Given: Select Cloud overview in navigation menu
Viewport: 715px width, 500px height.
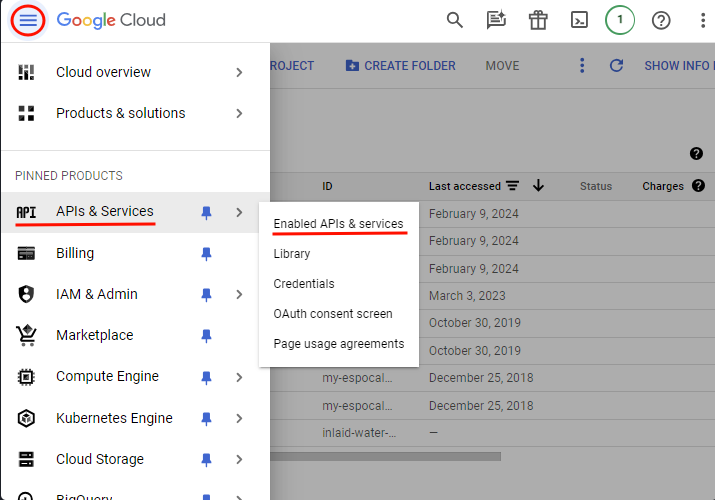Looking at the screenshot, I should tap(103, 72).
